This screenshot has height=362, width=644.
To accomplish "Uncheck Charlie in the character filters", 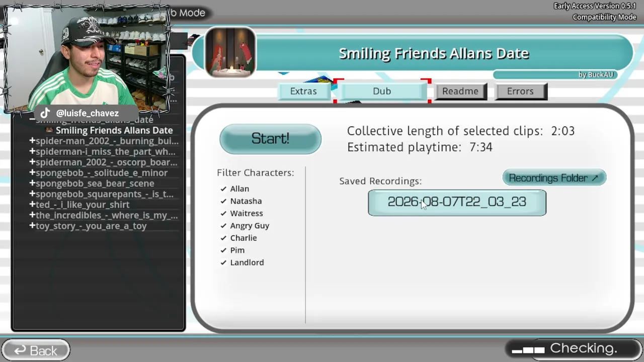I will click(x=238, y=238).
